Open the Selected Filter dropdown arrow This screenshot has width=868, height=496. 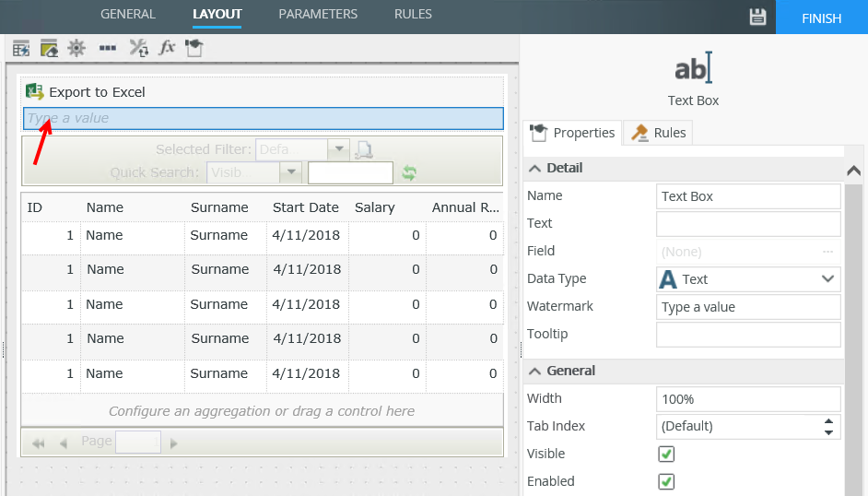click(339, 149)
